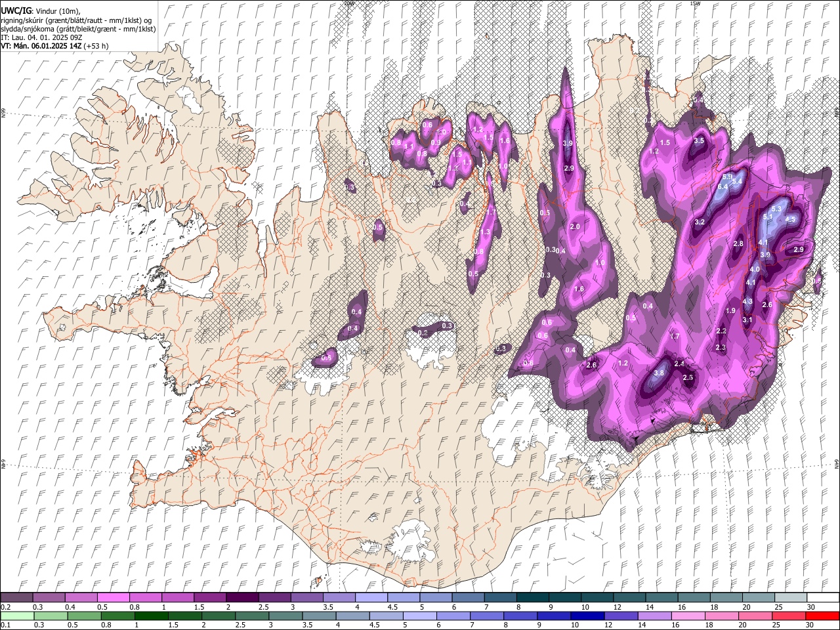The height and width of the screenshot is (630, 840).
Task: Click the 2.0 precipitation value on map
Action: click(575, 226)
